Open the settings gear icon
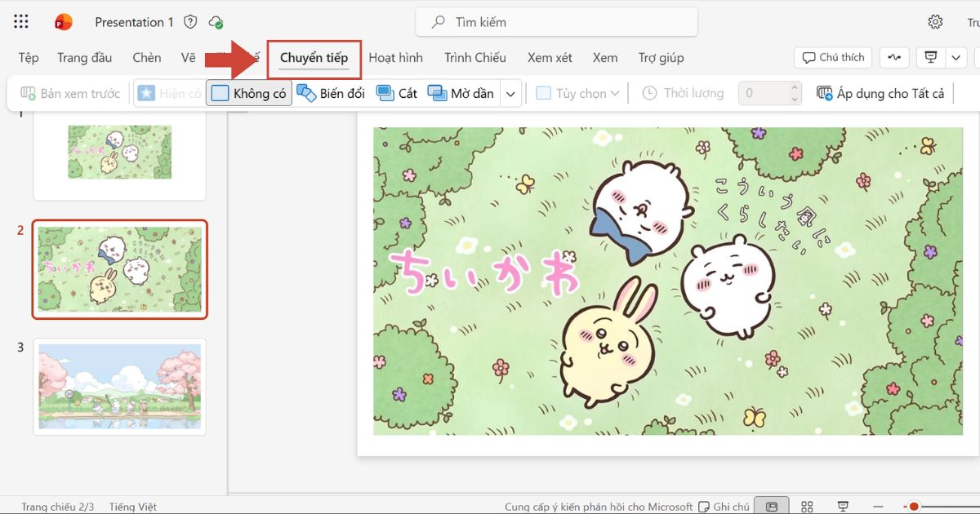The height and width of the screenshot is (514, 980). click(935, 22)
